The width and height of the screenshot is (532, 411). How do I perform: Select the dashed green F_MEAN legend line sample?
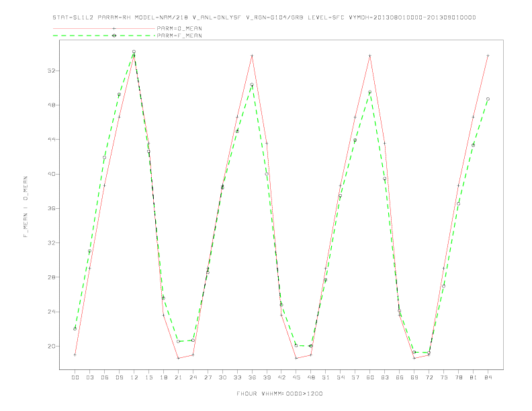(x=104, y=36)
